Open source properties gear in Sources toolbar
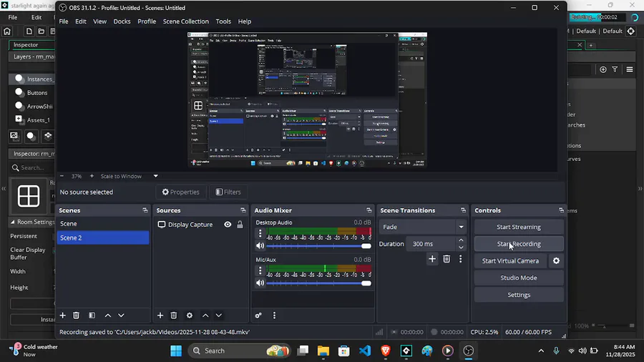The width and height of the screenshot is (644, 362). coord(190,315)
